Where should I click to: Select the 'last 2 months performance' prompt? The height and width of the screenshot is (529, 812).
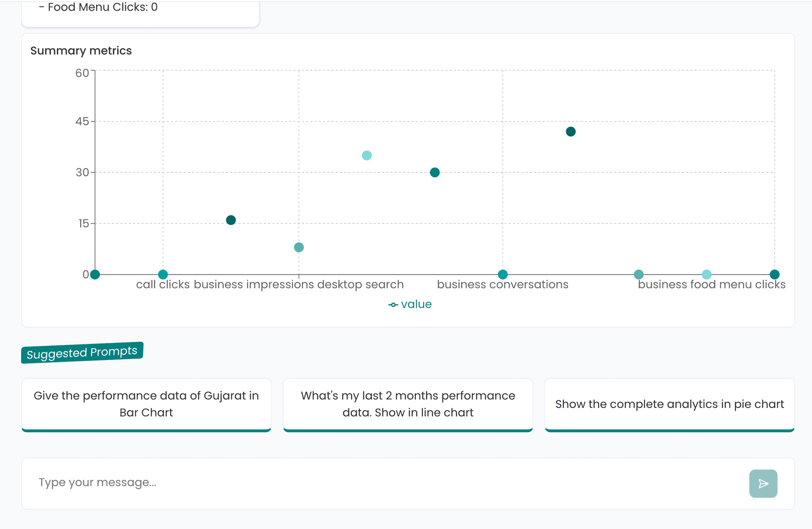[x=408, y=404]
